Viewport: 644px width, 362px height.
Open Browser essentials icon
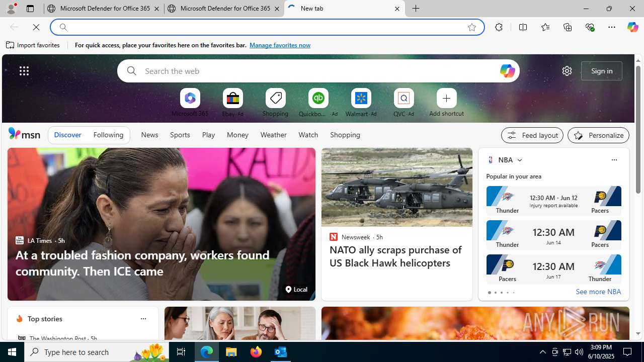[x=590, y=27]
